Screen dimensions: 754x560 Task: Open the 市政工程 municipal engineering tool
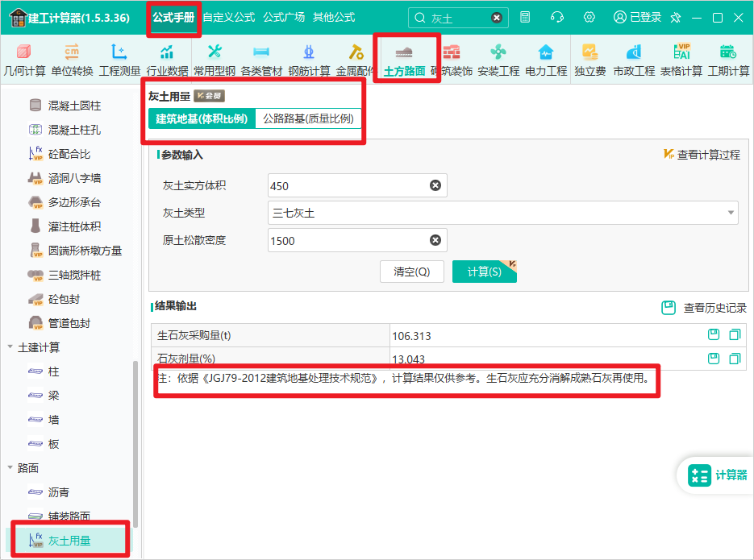(x=634, y=60)
